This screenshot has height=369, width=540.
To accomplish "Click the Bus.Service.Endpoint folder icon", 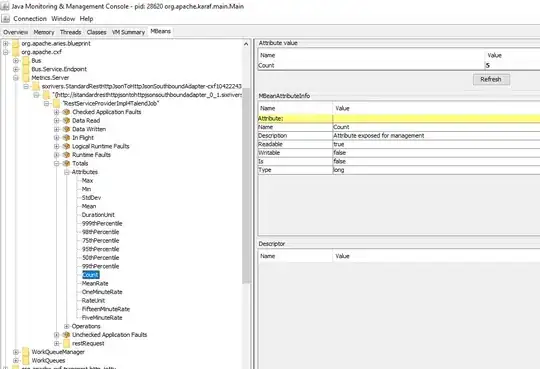I will pyautogui.click(x=26, y=69).
